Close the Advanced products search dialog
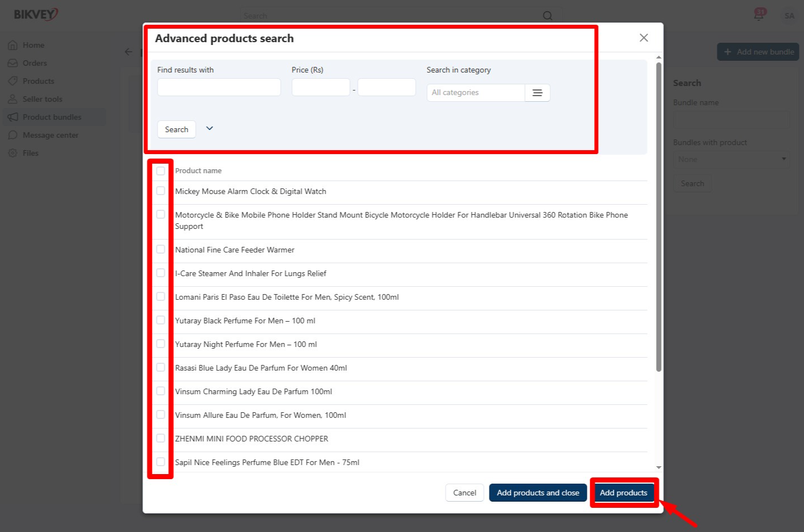The height and width of the screenshot is (532, 804). click(644, 38)
